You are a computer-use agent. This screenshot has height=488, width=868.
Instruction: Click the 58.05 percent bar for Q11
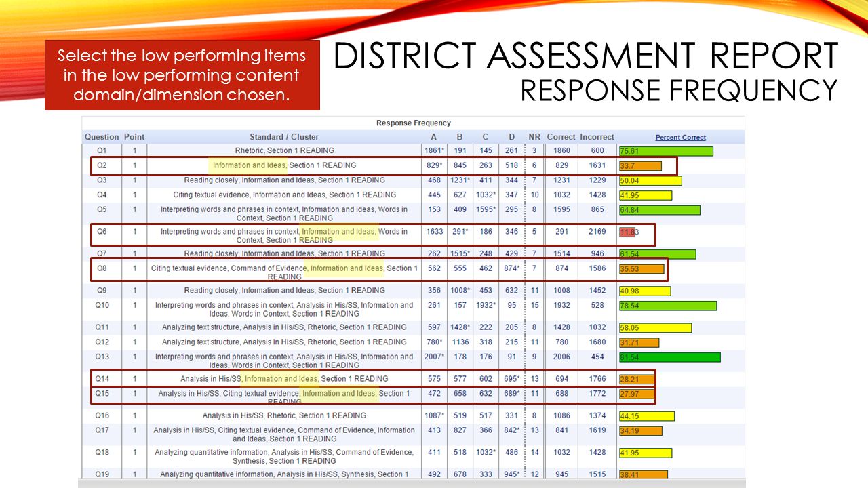(655, 328)
